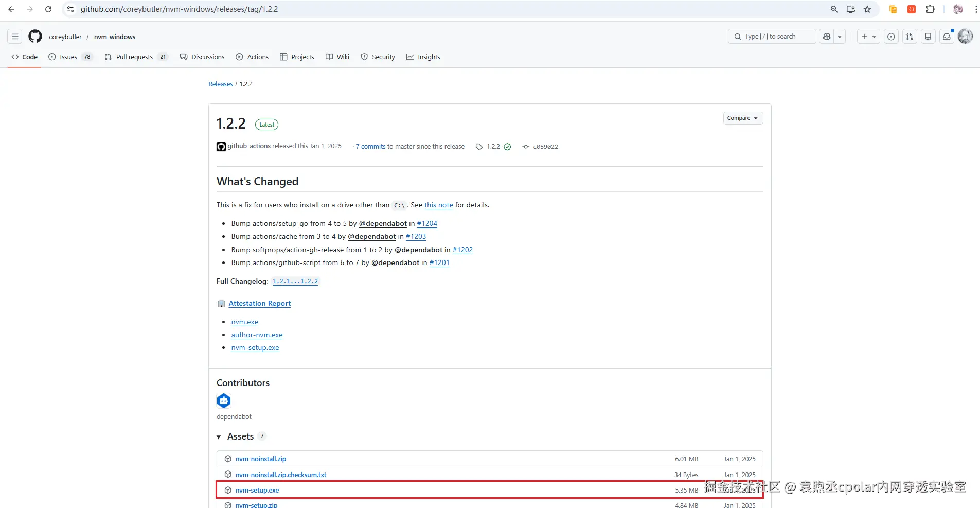Image resolution: width=980 pixels, height=508 pixels.
Task: Open the Wiki tab
Action: point(337,57)
